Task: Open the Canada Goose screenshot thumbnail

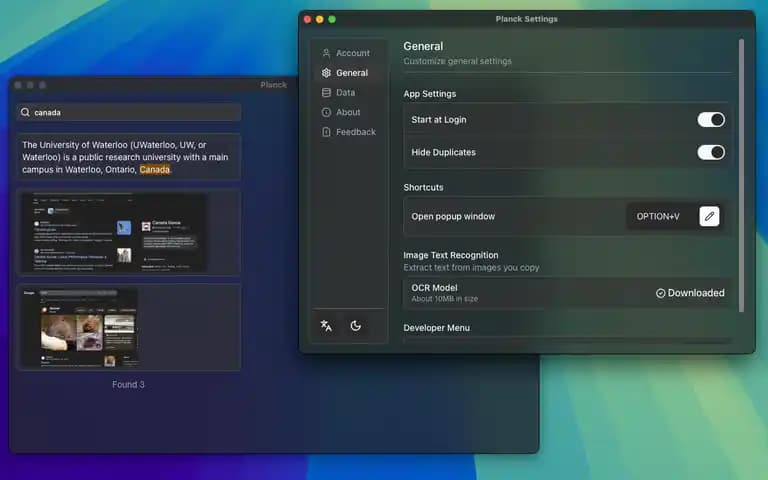Action: point(129,232)
